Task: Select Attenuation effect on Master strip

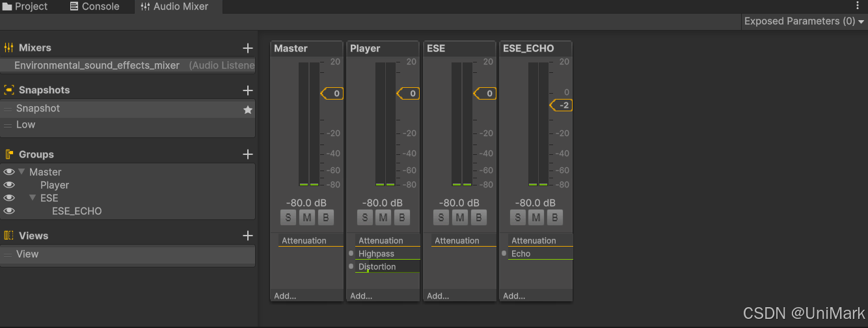Action: [x=310, y=241]
